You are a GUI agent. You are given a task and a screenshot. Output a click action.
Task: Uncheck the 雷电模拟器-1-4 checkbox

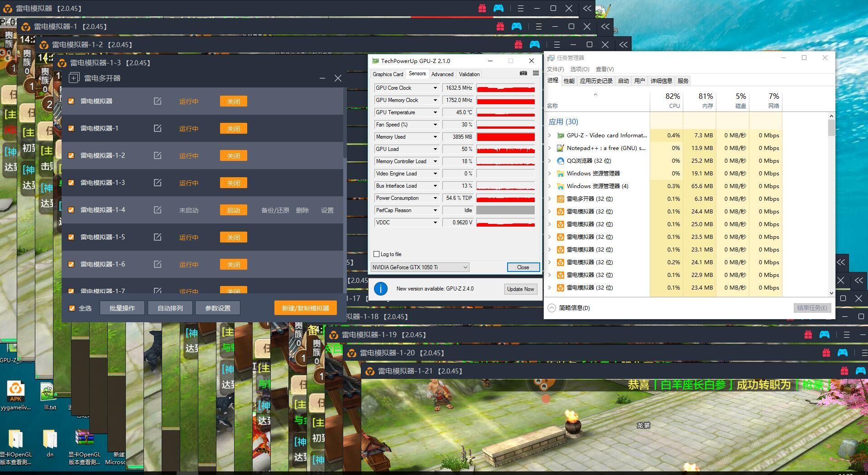click(71, 210)
